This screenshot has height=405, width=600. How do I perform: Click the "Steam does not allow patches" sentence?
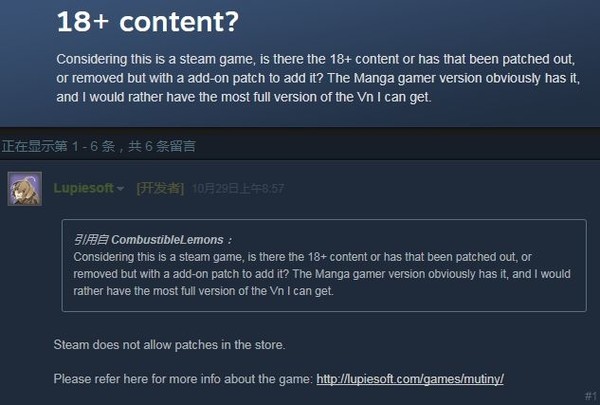[x=169, y=345]
